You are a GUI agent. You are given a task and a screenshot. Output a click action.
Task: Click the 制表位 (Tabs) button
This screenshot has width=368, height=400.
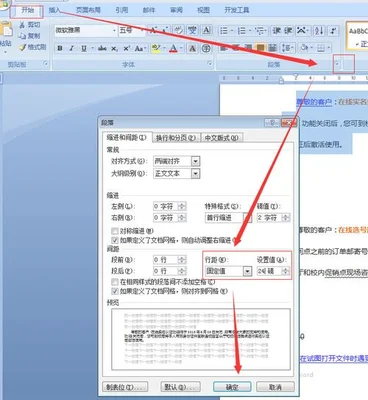pyautogui.click(x=125, y=387)
